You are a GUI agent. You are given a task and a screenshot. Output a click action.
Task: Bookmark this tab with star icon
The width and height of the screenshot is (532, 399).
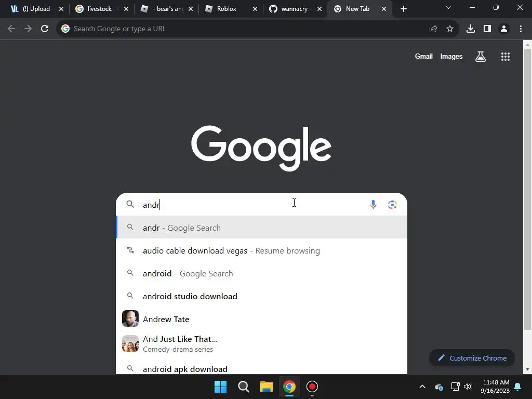point(450,29)
